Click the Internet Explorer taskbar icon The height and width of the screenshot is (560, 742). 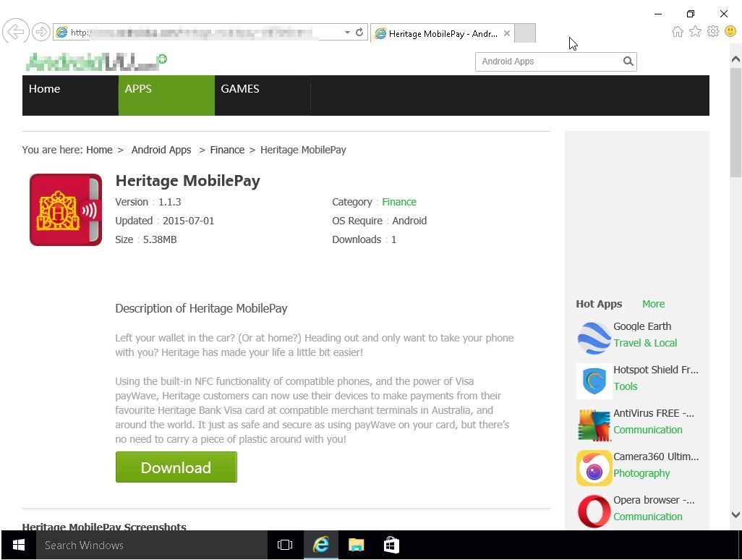(x=321, y=546)
